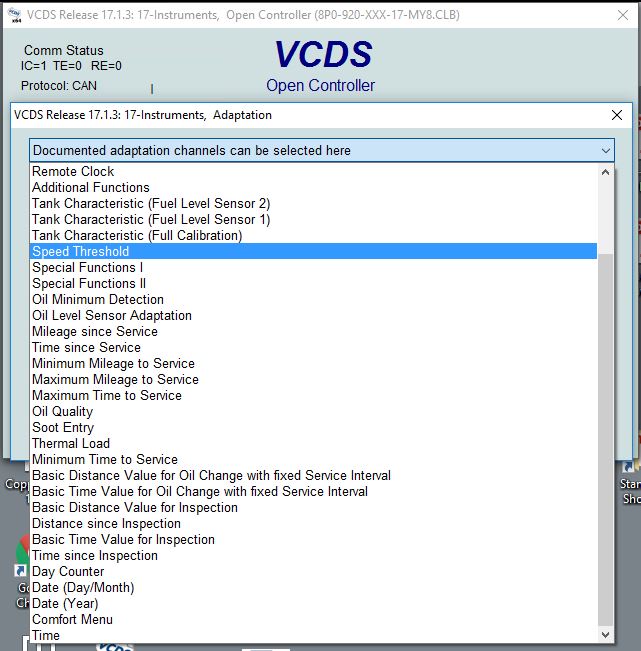Pick Distance since Inspection
Viewport: 641px width, 651px height.
313,524
